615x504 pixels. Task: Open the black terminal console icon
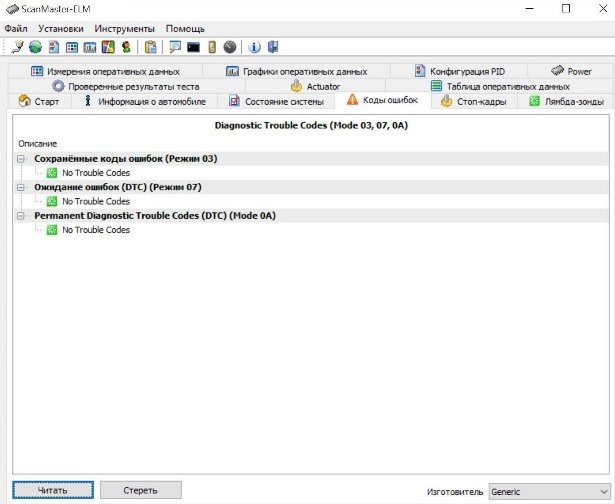[193, 47]
